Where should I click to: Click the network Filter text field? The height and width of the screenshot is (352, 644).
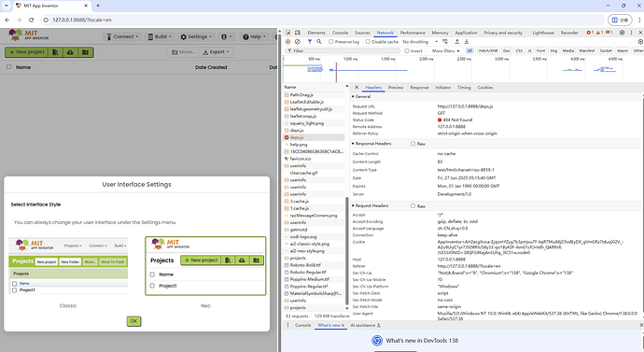pyautogui.click(x=343, y=51)
